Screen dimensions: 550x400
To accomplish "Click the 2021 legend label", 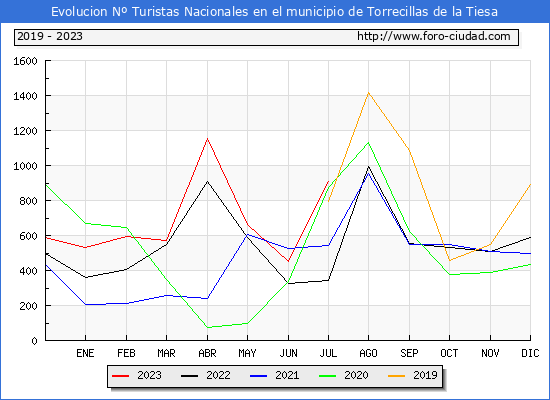I will [287, 375].
